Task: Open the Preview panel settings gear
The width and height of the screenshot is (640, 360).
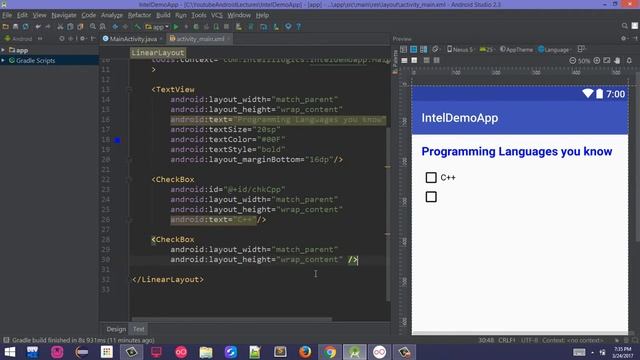Action: 624,38
